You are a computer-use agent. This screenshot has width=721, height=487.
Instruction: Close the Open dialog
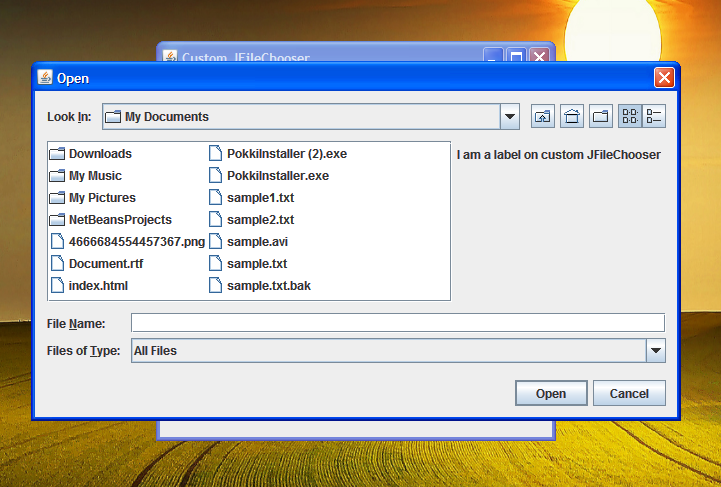pyautogui.click(x=664, y=78)
